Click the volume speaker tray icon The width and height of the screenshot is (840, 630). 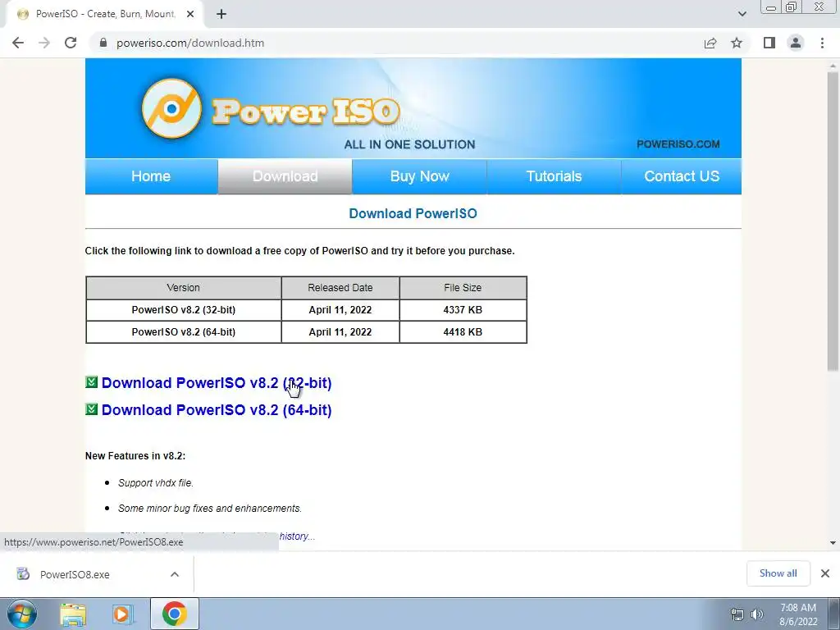click(x=757, y=614)
